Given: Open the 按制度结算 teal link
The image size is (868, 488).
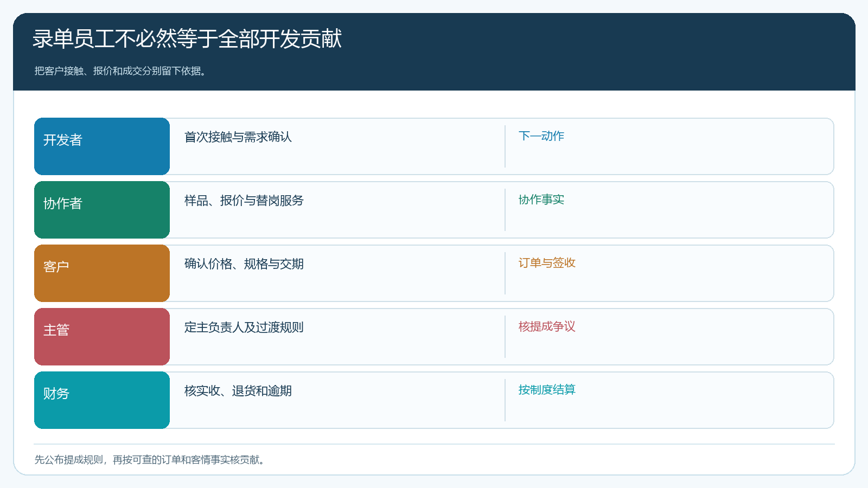Looking at the screenshot, I should pos(547,390).
